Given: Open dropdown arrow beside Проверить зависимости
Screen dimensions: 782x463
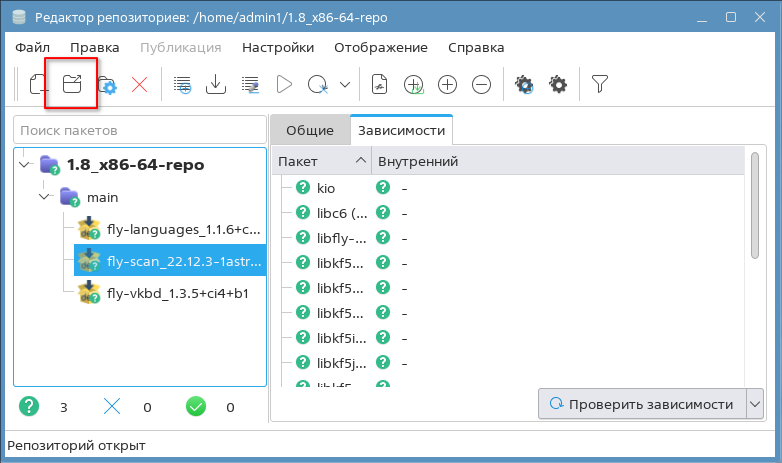Looking at the screenshot, I should click(x=755, y=404).
